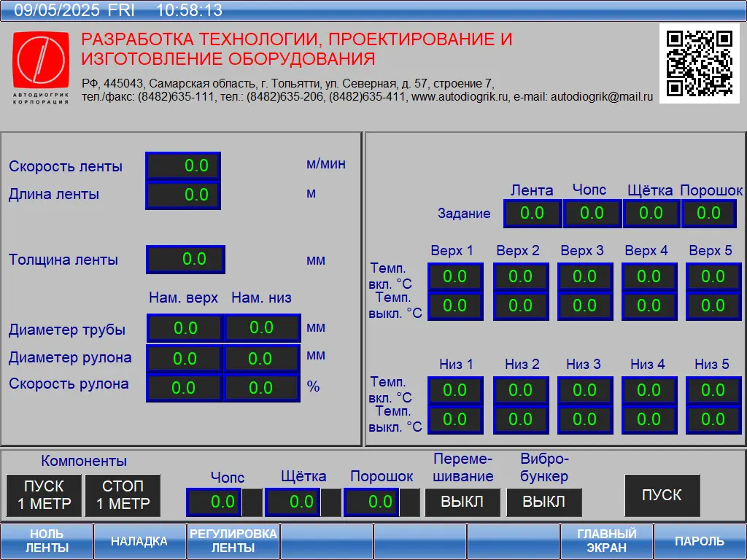Click the ПУСК 1 МЕТР button
This screenshot has width=747, height=560.
pos(44,495)
